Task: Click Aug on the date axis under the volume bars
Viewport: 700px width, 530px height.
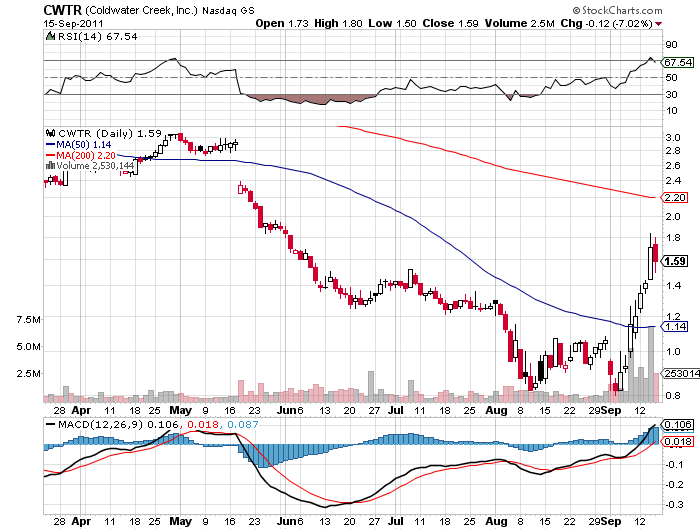Action: (496, 410)
